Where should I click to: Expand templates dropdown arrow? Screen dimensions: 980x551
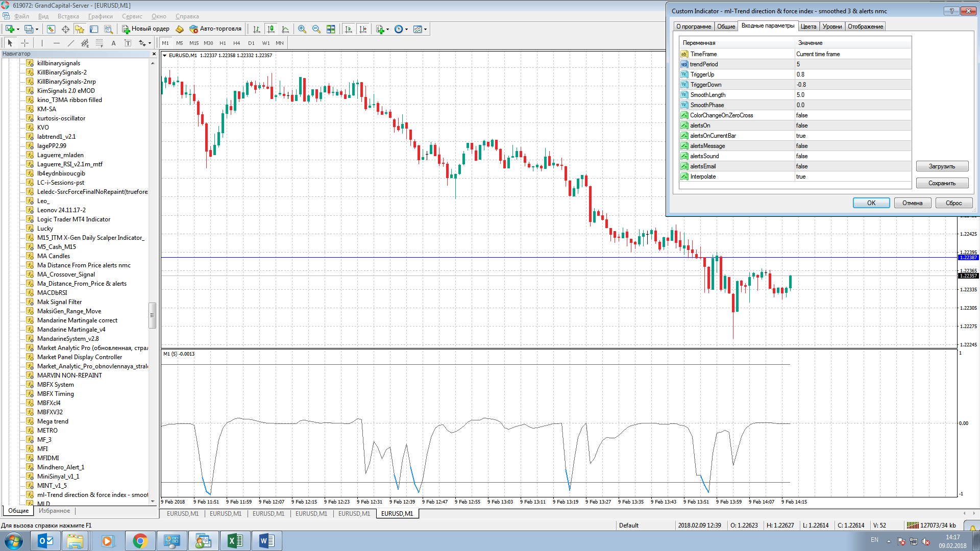[x=425, y=29]
